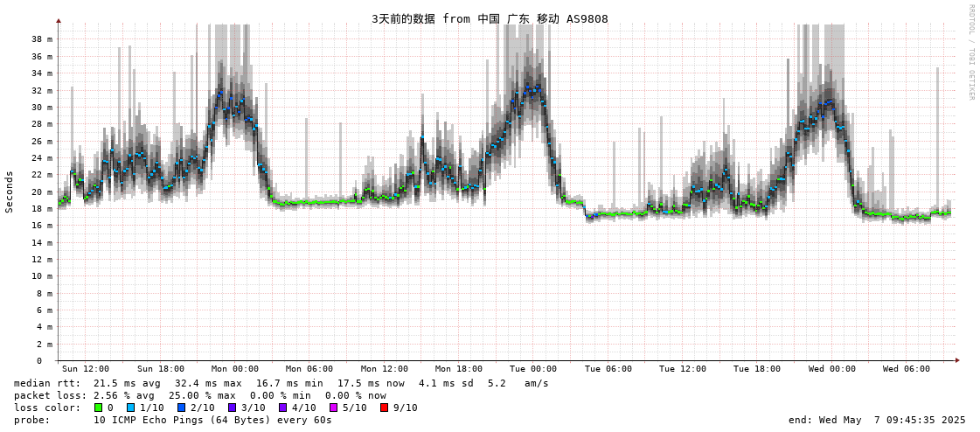Click the 'Mon 12:00' x-axis label
This screenshot has width=980, height=432.
385,369
